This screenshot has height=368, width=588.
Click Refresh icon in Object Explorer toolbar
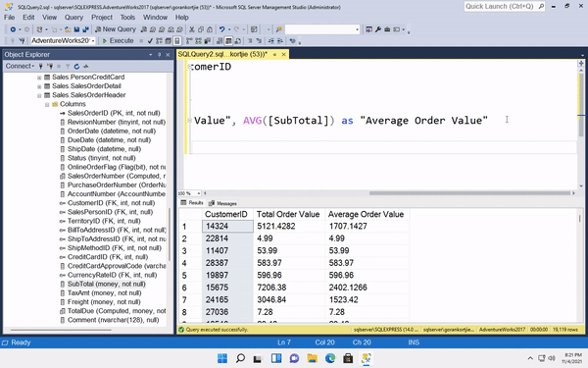click(76, 67)
